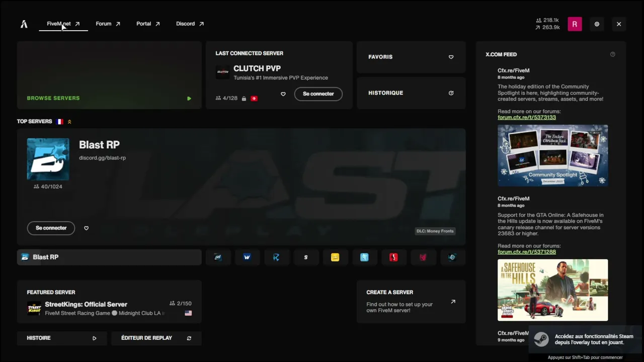Click the play icon beside Histoire
This screenshot has width=644, height=362.
pos(94,338)
